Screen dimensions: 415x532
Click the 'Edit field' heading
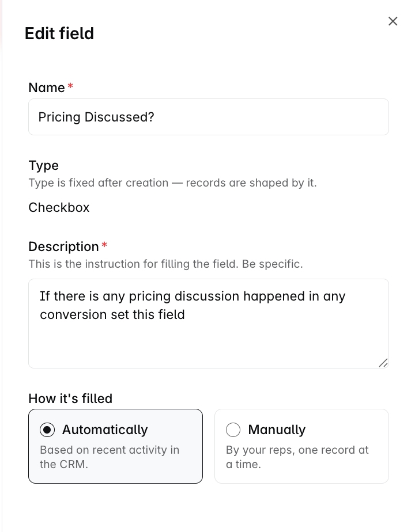[x=59, y=33]
